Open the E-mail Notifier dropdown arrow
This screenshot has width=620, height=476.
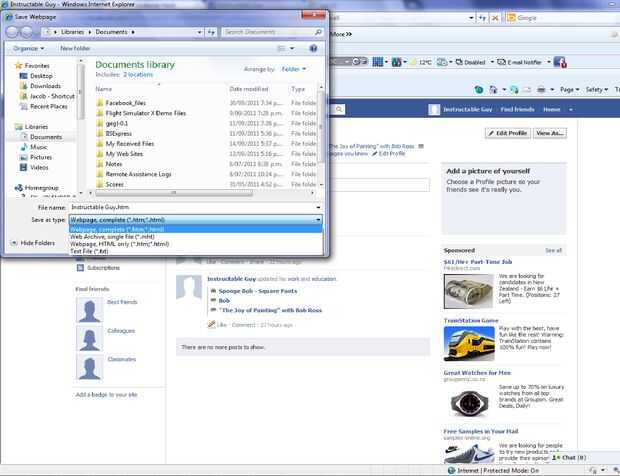click(x=549, y=62)
